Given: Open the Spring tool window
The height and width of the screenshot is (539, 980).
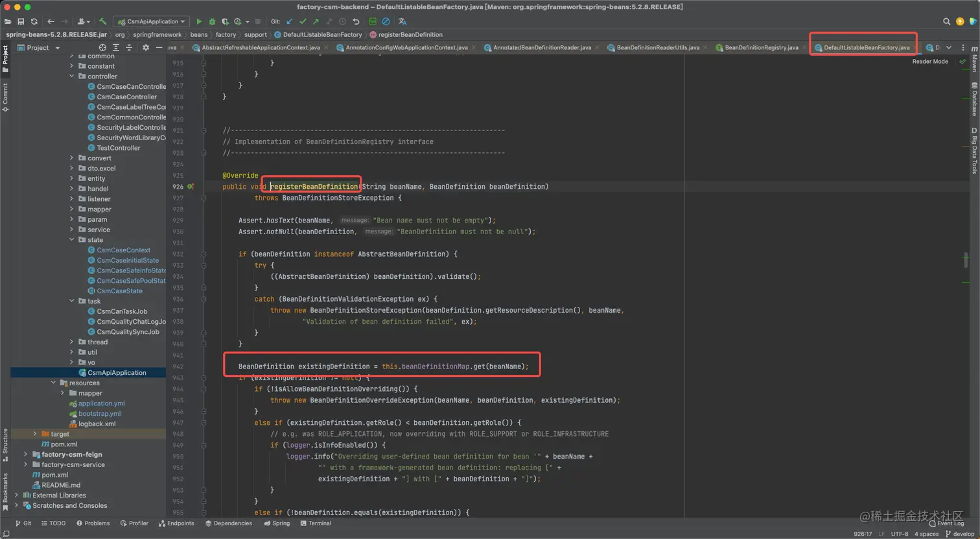Looking at the screenshot, I should (x=277, y=523).
